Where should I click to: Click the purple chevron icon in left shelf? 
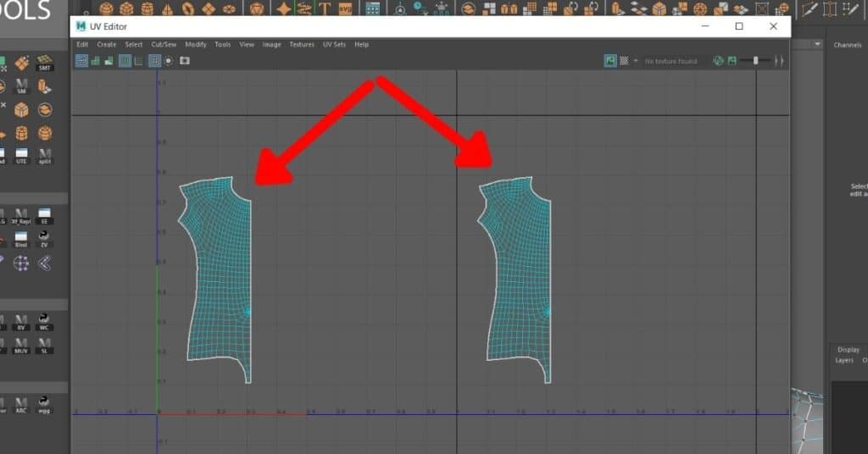pos(44,263)
